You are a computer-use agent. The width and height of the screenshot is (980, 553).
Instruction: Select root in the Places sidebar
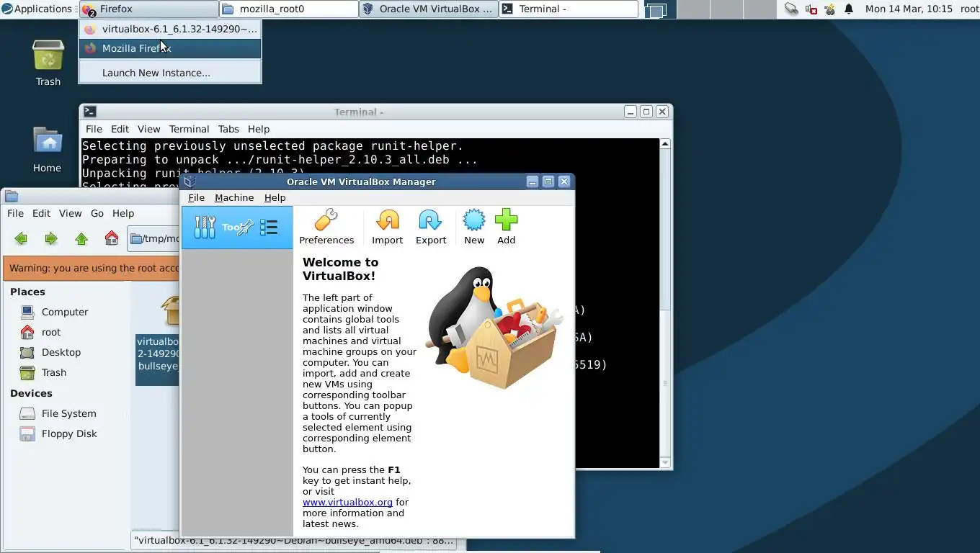click(x=51, y=332)
